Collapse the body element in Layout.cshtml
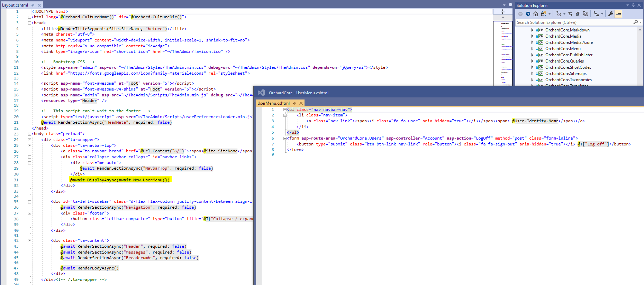Screen dimensions: 644x285 click(x=29, y=134)
